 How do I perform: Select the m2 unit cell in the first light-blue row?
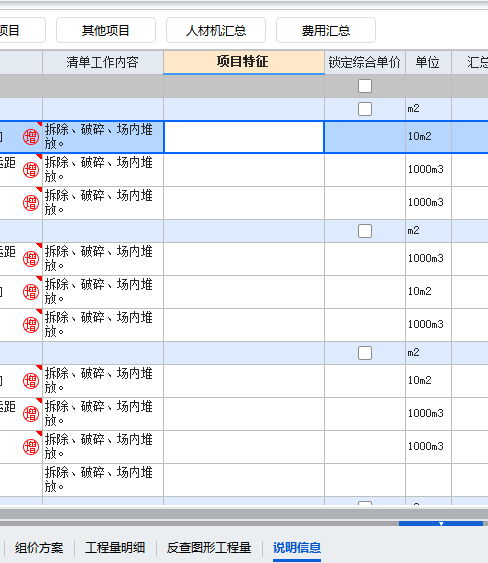pyautogui.click(x=428, y=109)
